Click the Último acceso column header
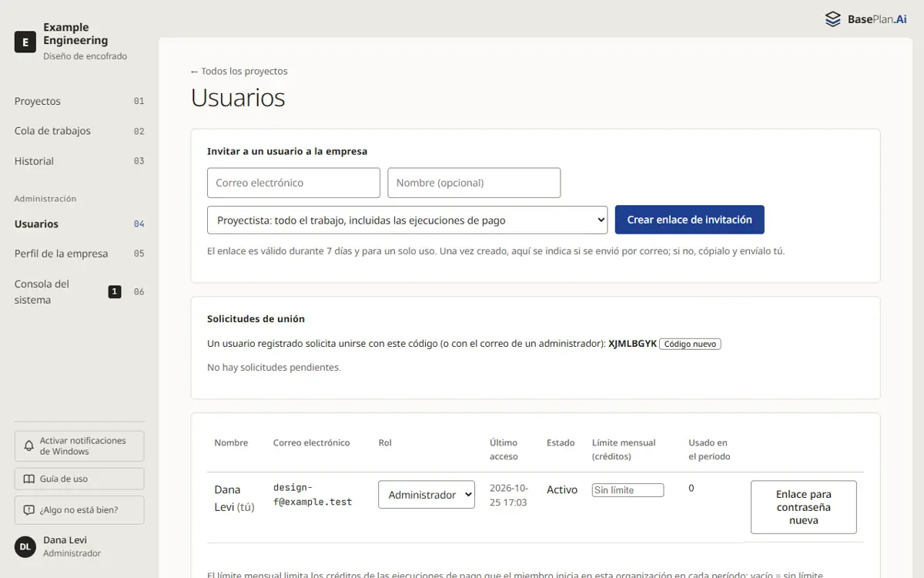This screenshot has height=578, width=924. click(504, 449)
